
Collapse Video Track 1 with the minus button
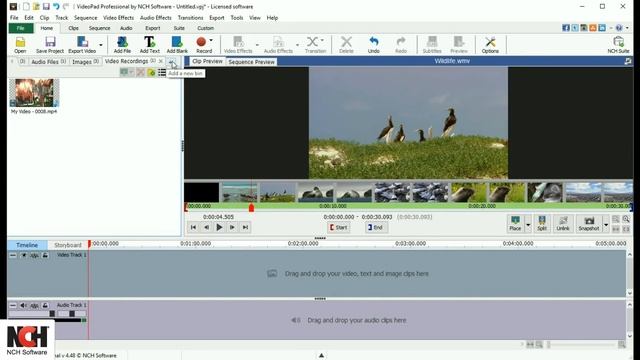[x=13, y=255]
